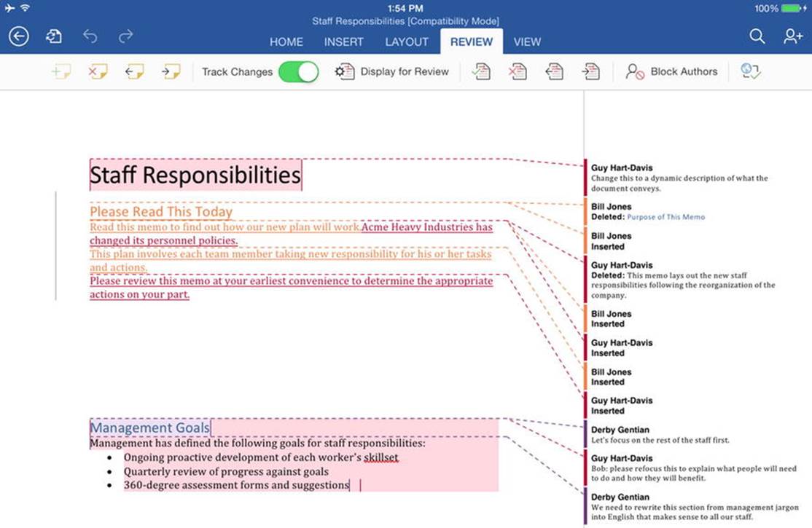Open Display for Review options
Screen dimensions: 812x528
pyautogui.click(x=391, y=72)
